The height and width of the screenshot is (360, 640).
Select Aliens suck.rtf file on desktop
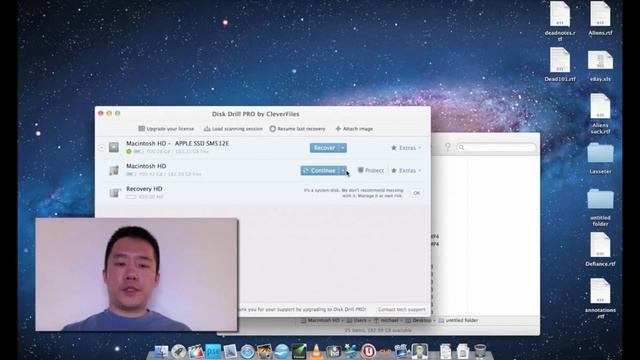[600, 114]
